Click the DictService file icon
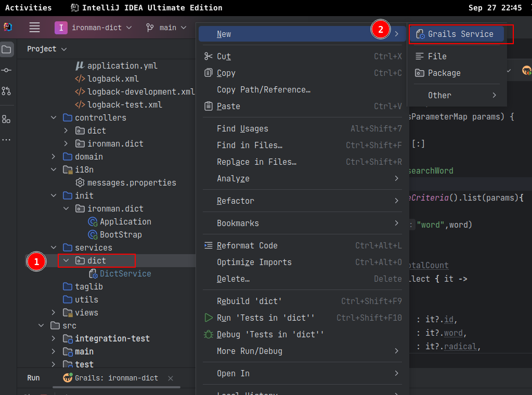This screenshot has height=395, width=532. 93,273
